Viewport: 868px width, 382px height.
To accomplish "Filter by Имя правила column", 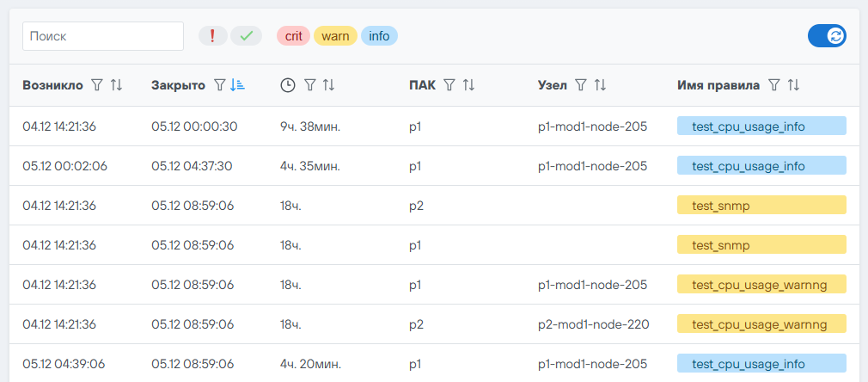I will pyautogui.click(x=774, y=85).
